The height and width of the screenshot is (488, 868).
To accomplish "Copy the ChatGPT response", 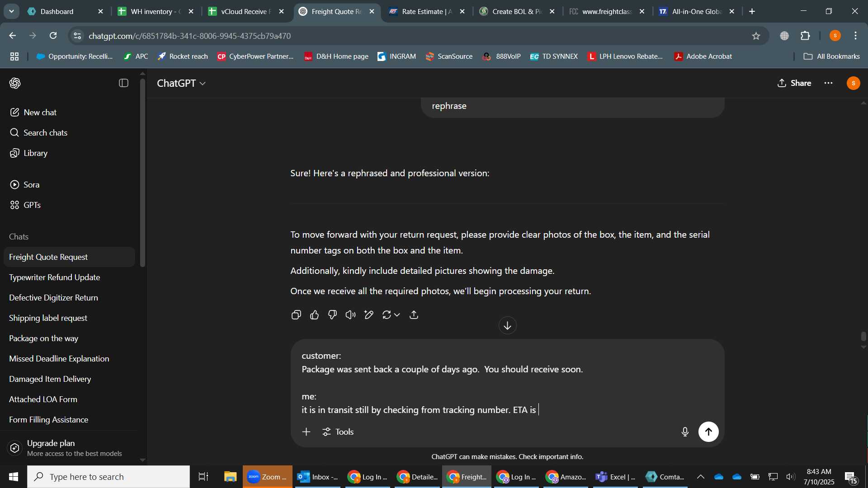I will click(x=296, y=315).
